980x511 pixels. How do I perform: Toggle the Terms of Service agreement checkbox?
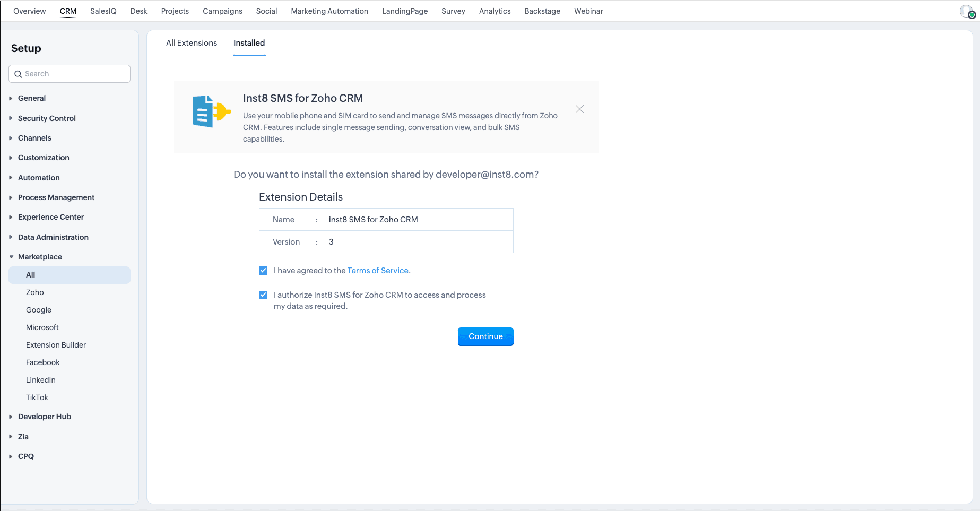(x=263, y=271)
